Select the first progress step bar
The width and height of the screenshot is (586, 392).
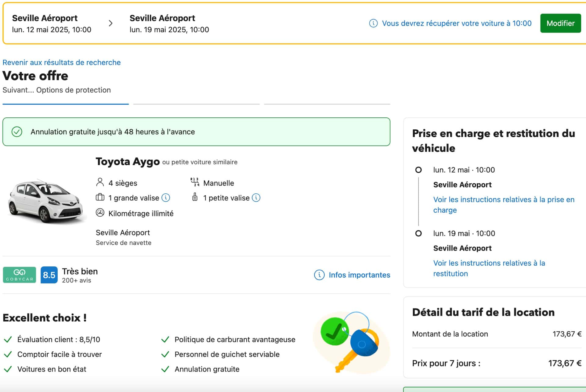pyautogui.click(x=66, y=104)
